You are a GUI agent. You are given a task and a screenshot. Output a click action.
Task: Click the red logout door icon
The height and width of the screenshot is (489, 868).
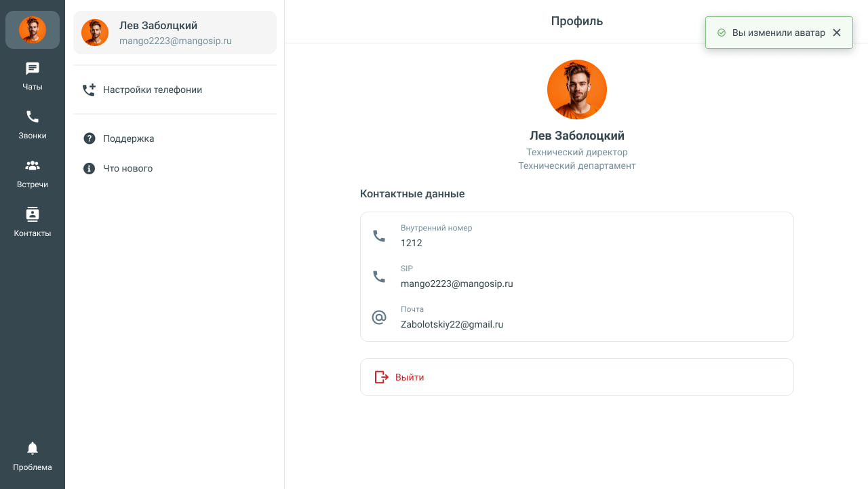coord(381,377)
